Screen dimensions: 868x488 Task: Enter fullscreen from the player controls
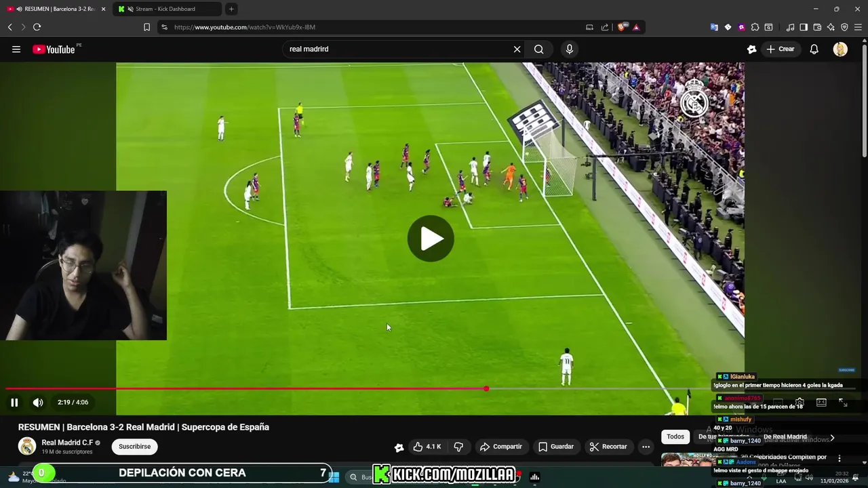coord(843,403)
